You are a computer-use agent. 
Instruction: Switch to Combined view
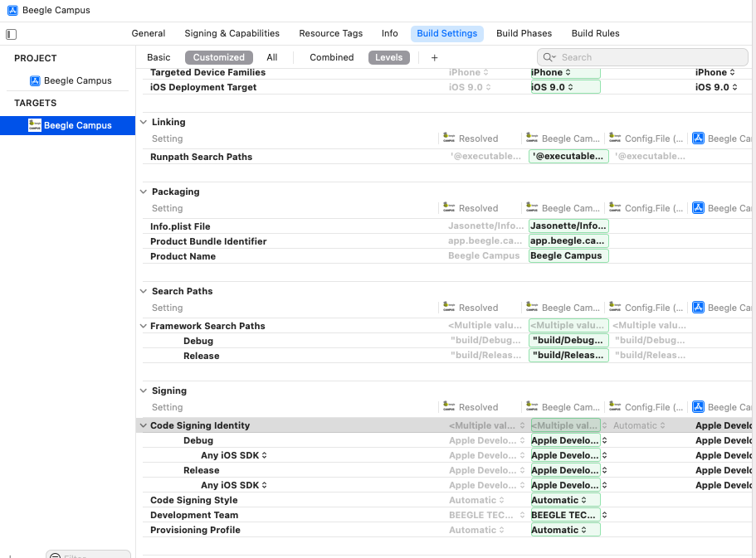(x=331, y=57)
